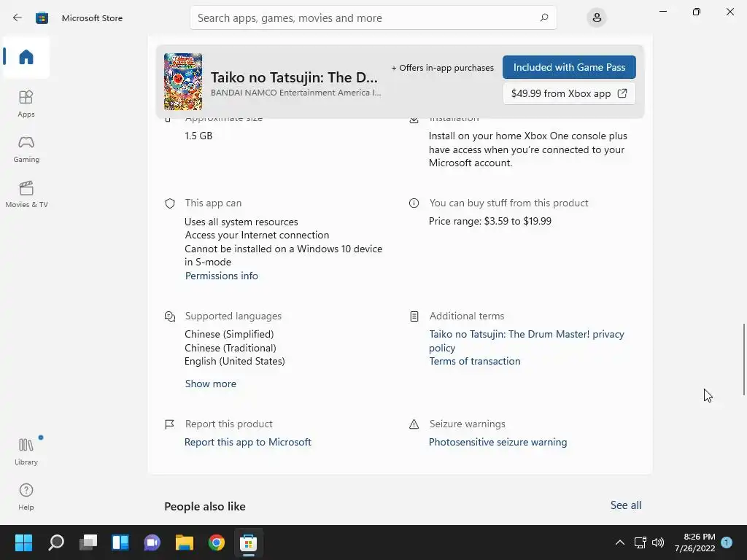Expand languages with Show more
The width and height of the screenshot is (747, 560).
211,384
